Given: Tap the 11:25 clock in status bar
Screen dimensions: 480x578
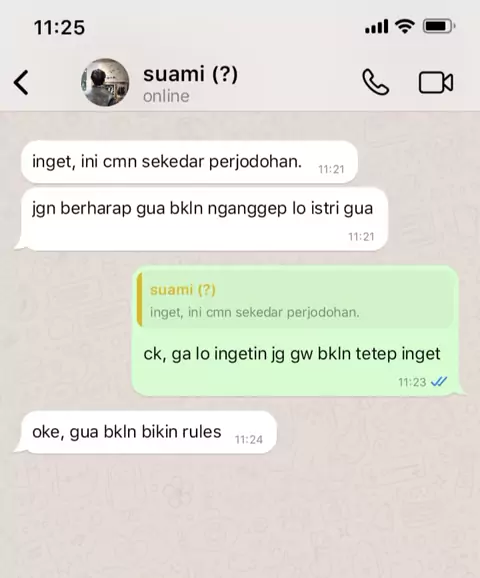Looking at the screenshot, I should (59, 28).
